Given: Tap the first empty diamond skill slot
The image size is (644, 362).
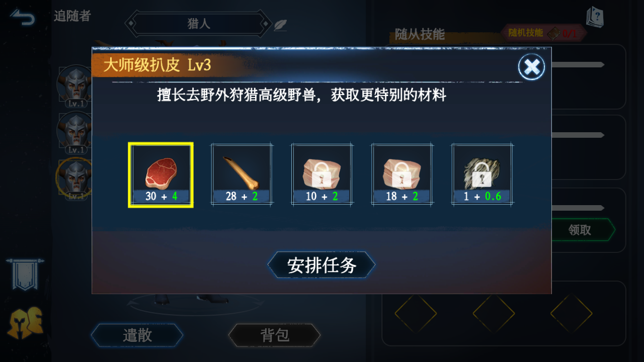Looking at the screenshot, I should [x=416, y=313].
